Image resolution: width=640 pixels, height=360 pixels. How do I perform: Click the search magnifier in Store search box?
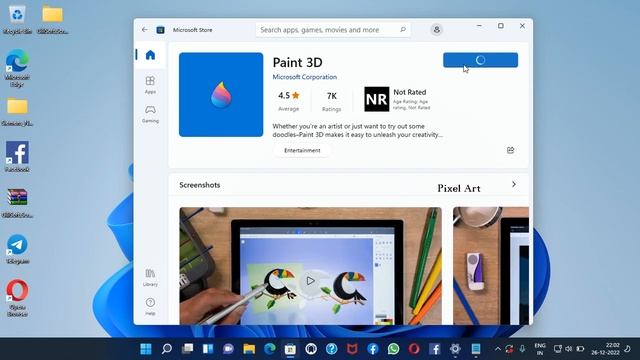(x=402, y=30)
